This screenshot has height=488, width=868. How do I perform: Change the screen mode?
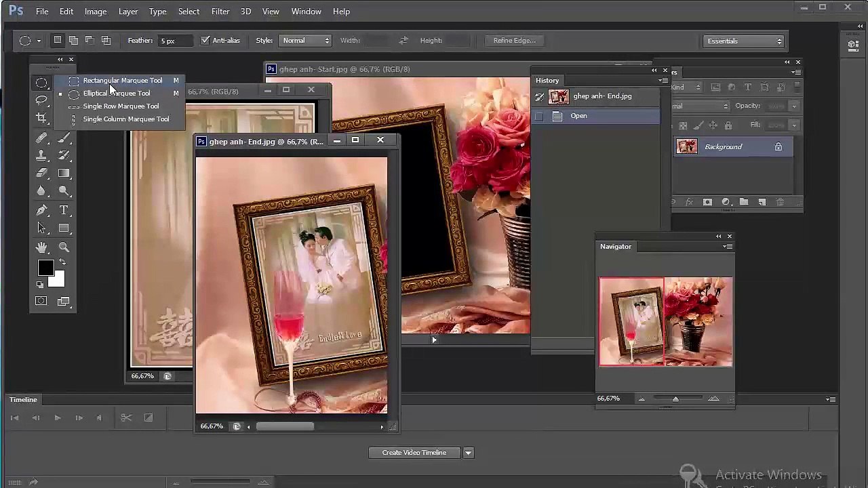pyautogui.click(x=64, y=301)
